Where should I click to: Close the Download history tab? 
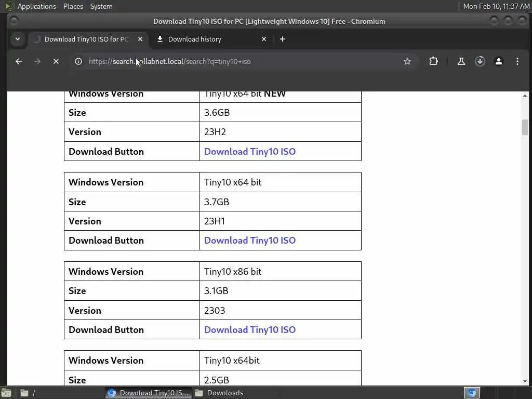click(264, 39)
